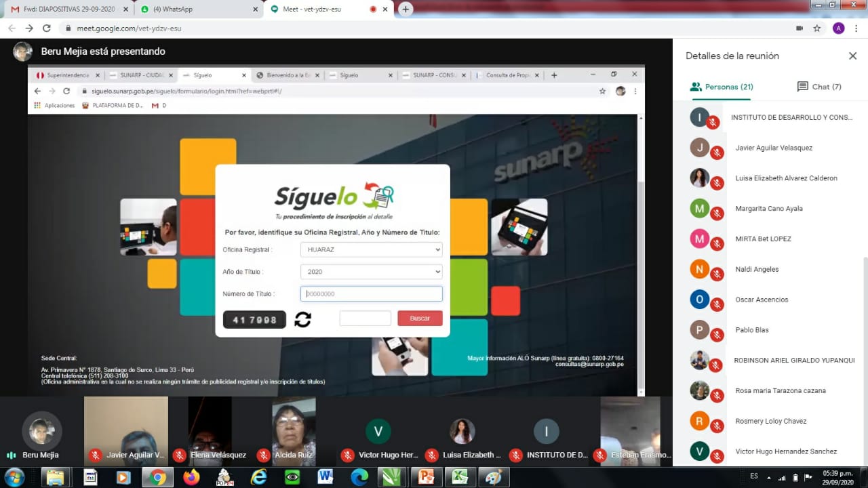Viewport: 868px width, 488px height.
Task: Open the Año de Título dropdown
Action: tap(371, 272)
